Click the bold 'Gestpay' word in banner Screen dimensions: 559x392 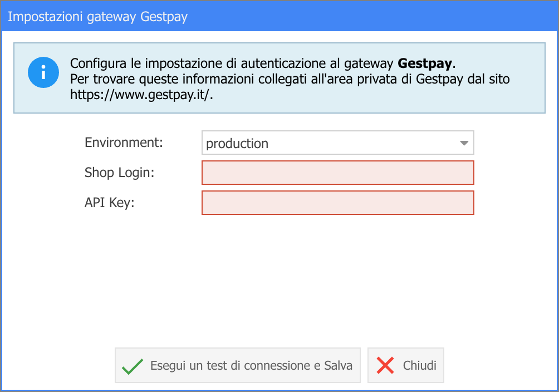425,63
